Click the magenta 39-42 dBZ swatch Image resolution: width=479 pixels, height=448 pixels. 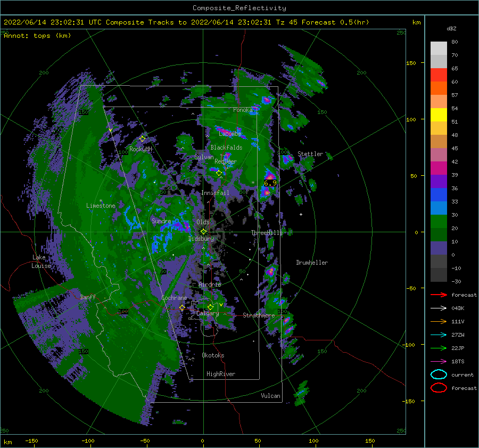(x=439, y=168)
